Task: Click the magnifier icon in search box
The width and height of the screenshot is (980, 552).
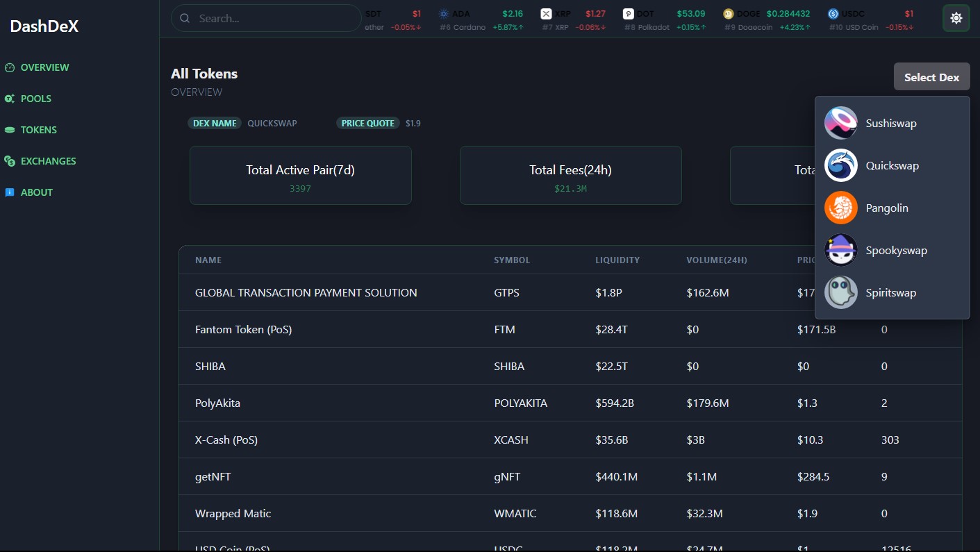Action: [x=185, y=18]
